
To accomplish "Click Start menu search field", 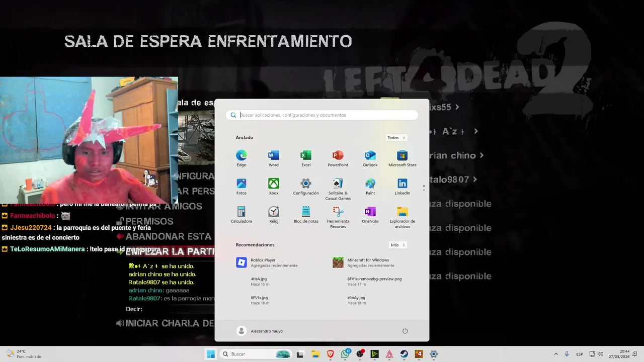I will [x=322, y=115].
